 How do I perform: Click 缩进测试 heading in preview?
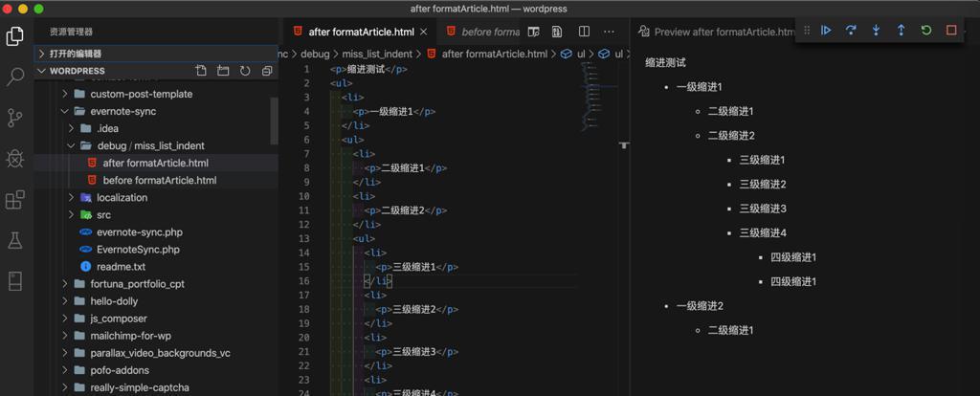(x=666, y=63)
